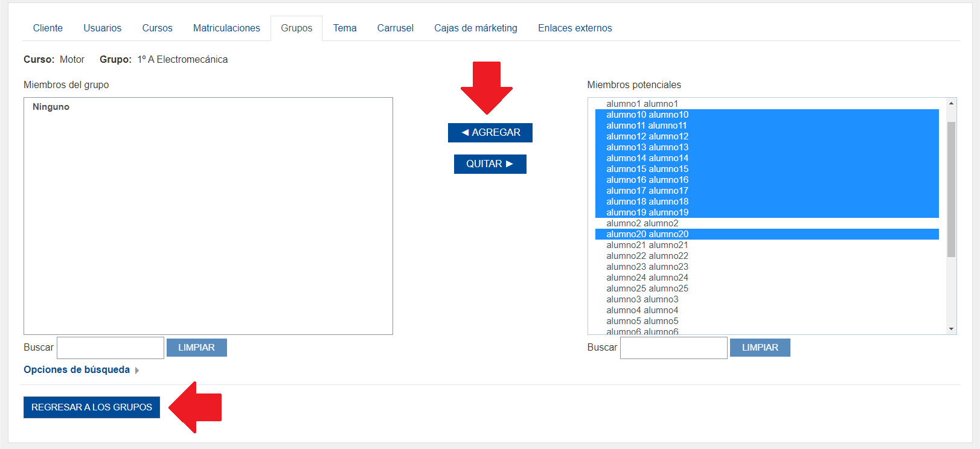The height and width of the screenshot is (449, 980).
Task: Select the Tema tab
Action: point(345,28)
